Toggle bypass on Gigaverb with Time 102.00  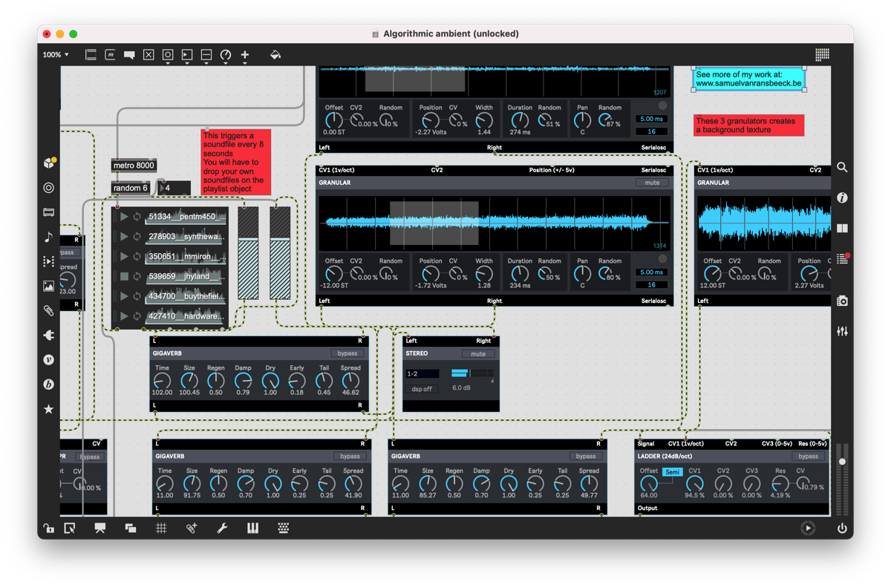point(347,353)
